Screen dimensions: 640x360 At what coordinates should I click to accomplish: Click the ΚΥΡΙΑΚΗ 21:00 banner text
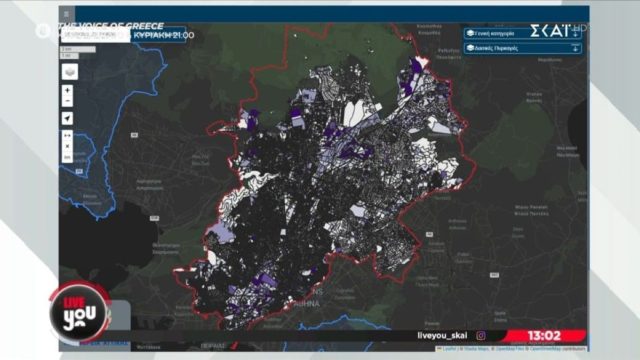tap(164, 35)
